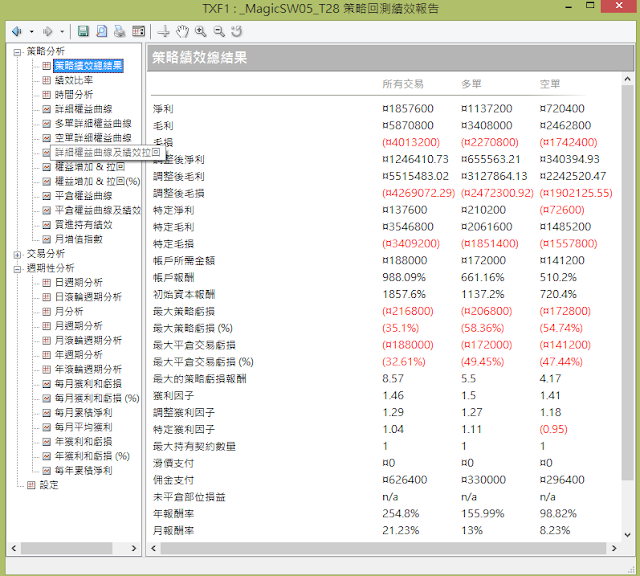This screenshot has height=576, width=640.
Task: Select 交易分析 tree label
Action: 46,254
